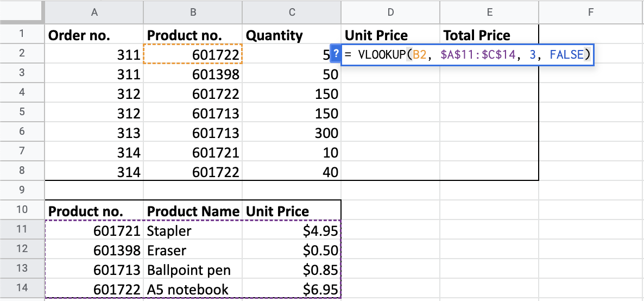This screenshot has height=301, width=644.
Task: Click the 'Ballpoint pen' cell
Action: [x=193, y=268]
